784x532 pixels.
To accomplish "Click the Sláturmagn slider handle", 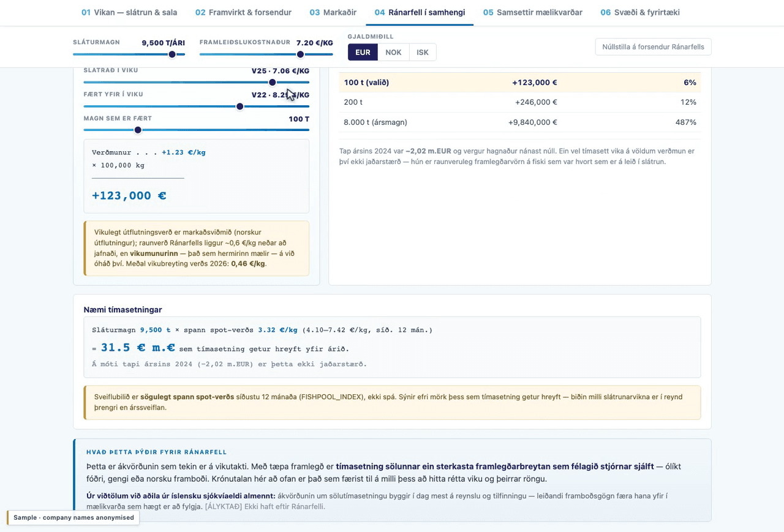I will (172, 54).
